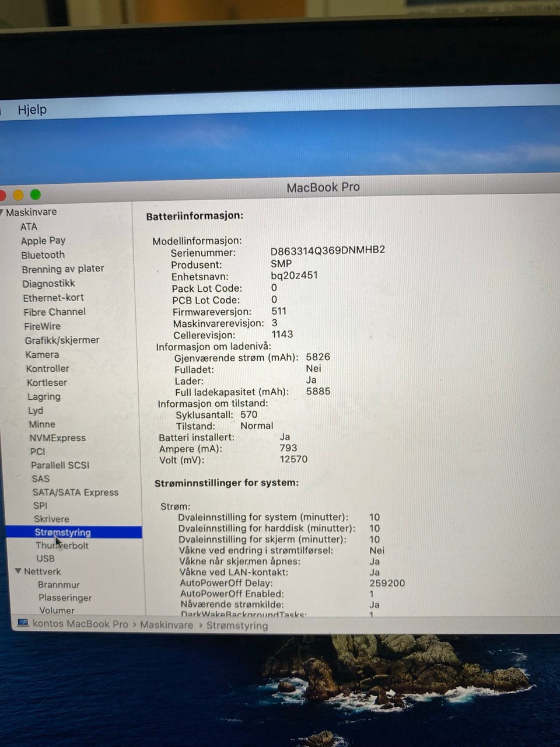
Task: Select Brannmur under Nettverk
Action: tap(59, 585)
